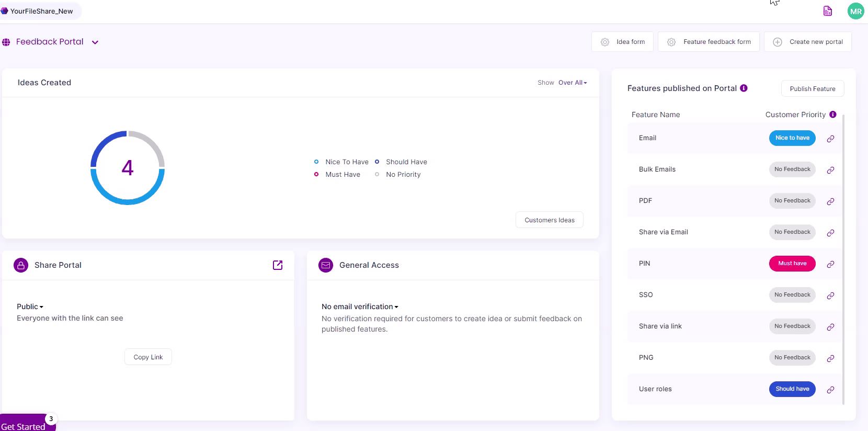This screenshot has height=431, width=868.
Task: Select the User roles feature name
Action: click(655, 389)
